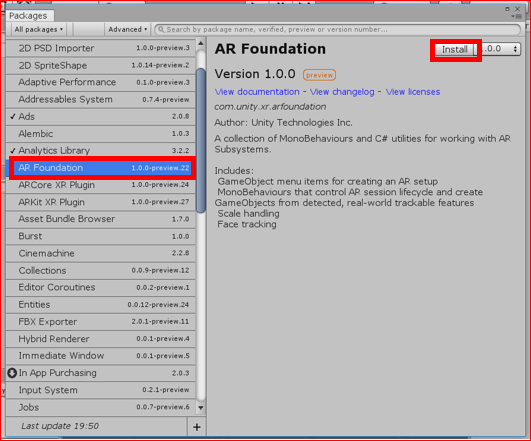Select the Jobs package
The image size is (531, 441).
pyautogui.click(x=101, y=407)
